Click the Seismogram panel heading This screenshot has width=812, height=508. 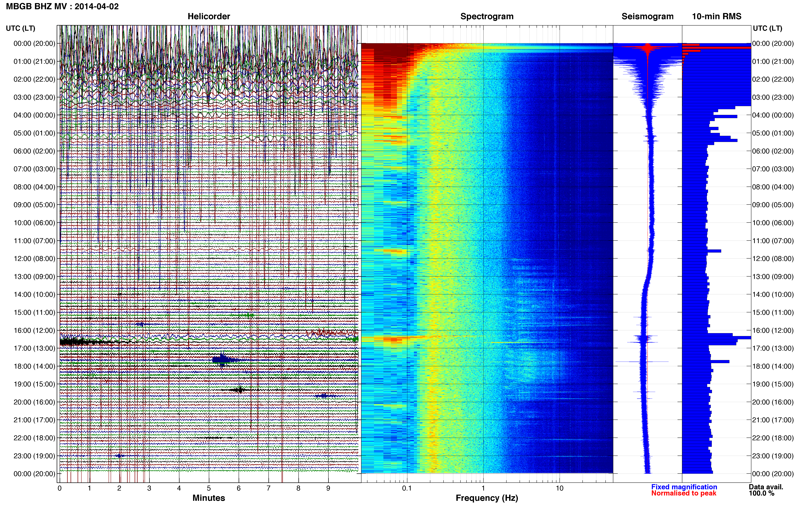[x=648, y=16]
